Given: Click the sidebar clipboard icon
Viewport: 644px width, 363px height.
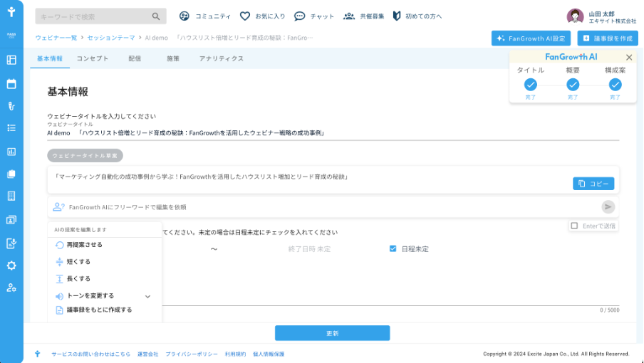Looking at the screenshot, I should click(x=11, y=174).
